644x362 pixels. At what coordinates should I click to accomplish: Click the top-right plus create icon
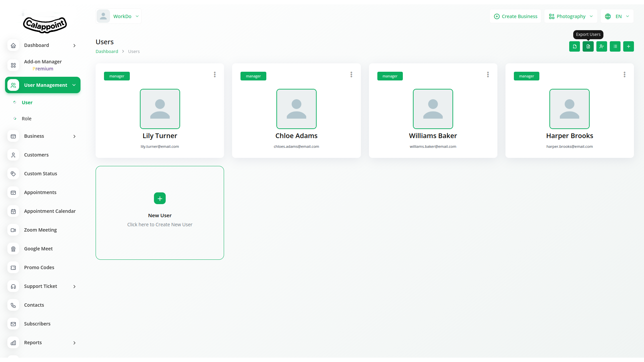coord(628,47)
